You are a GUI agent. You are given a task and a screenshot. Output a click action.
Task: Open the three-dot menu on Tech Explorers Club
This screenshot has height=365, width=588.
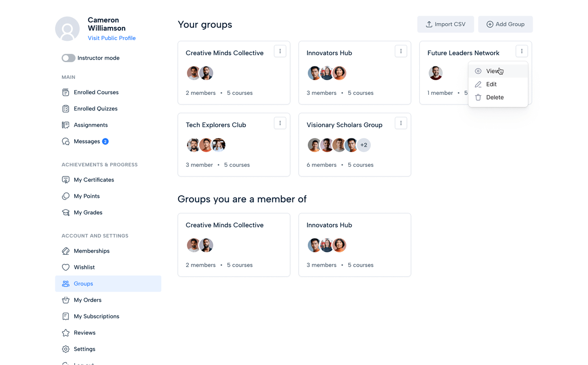coord(280,123)
